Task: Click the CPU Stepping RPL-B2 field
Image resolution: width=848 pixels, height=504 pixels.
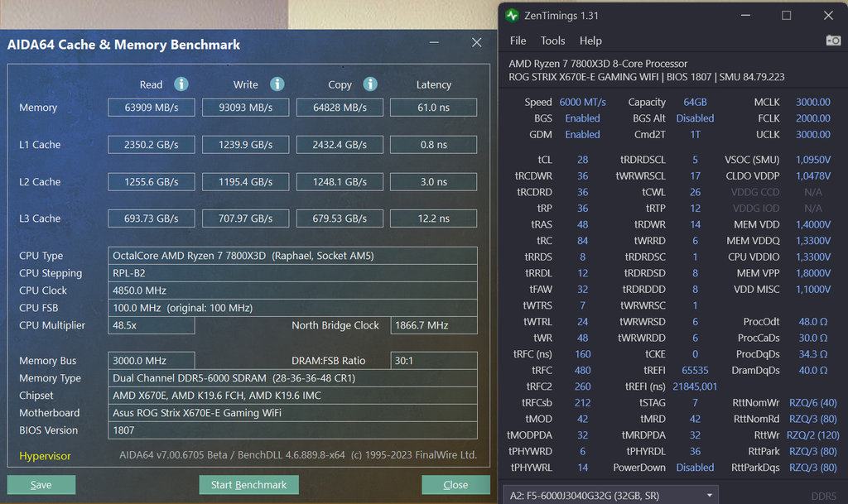Action: coord(292,273)
